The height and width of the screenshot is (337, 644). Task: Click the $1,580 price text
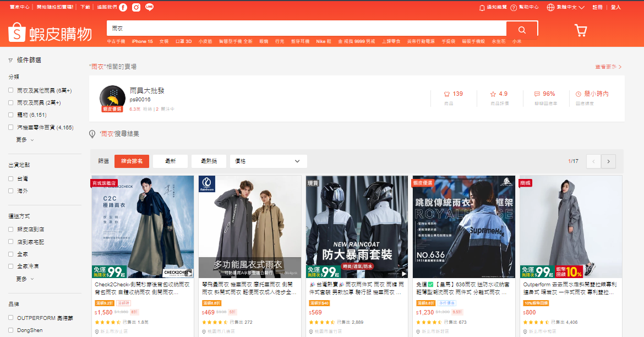tap(103, 312)
